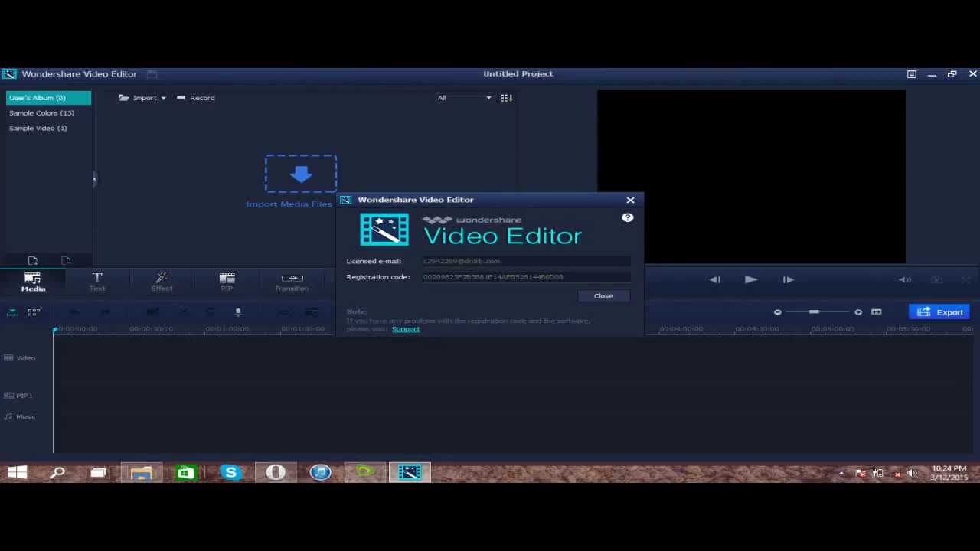
Task: Open the Windows Start button
Action: 17,473
